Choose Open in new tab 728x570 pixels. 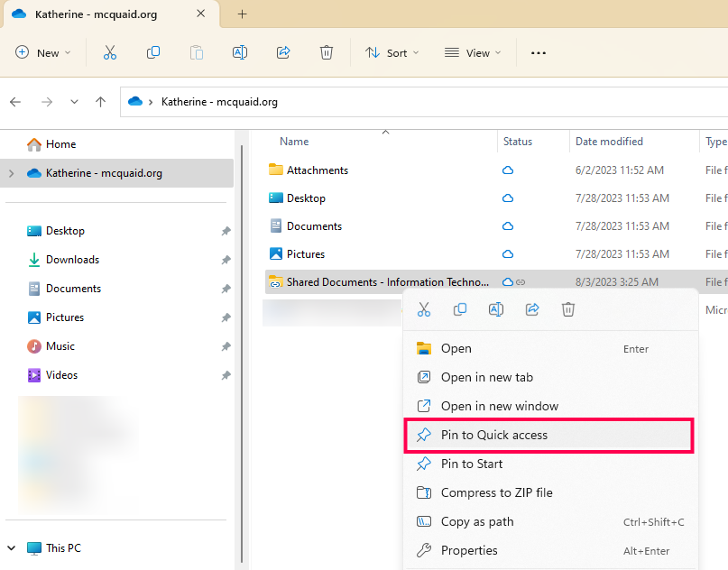550,377
